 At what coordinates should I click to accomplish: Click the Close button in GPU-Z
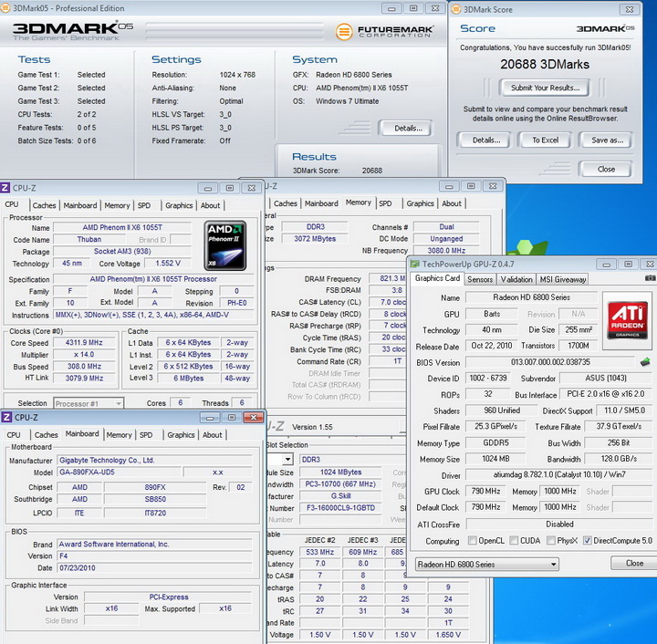click(x=634, y=563)
